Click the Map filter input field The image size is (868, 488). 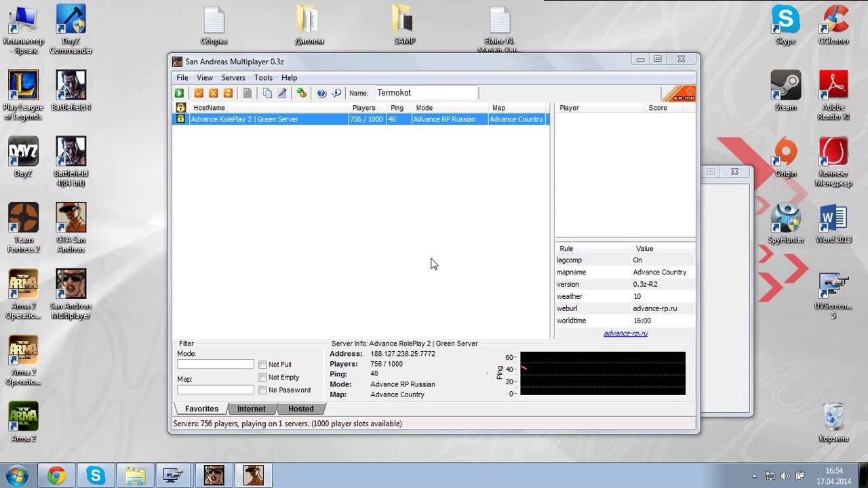216,390
